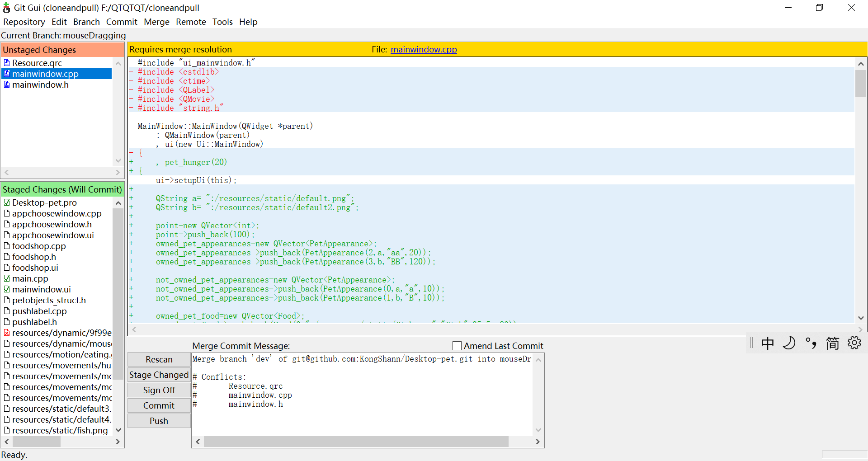Open the Remote menu
868x461 pixels.
click(191, 22)
